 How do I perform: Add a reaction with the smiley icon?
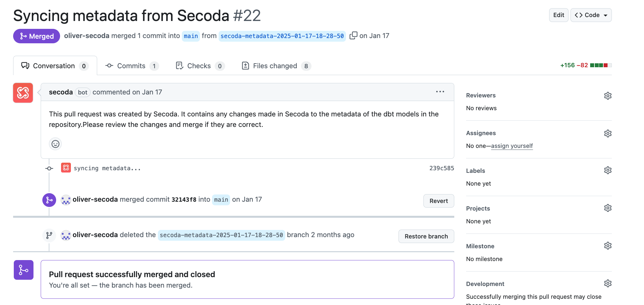coord(55,144)
